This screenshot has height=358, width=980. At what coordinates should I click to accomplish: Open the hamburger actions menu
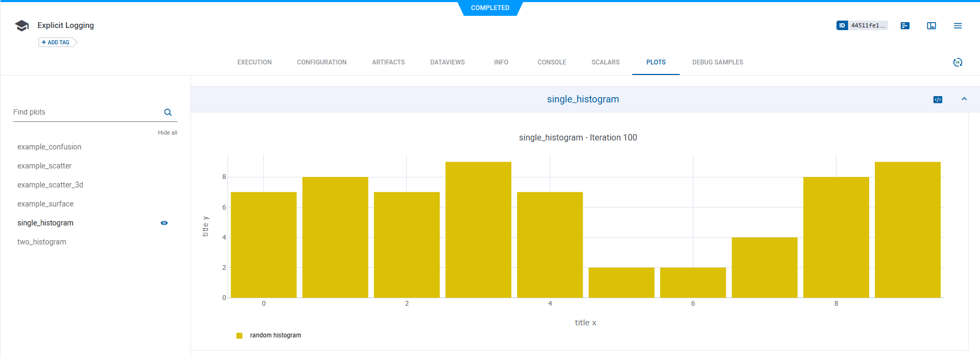point(958,25)
